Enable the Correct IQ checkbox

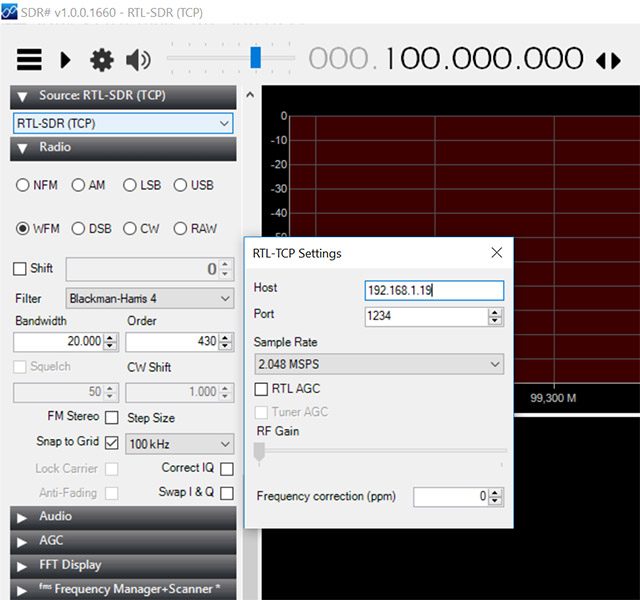(227, 469)
